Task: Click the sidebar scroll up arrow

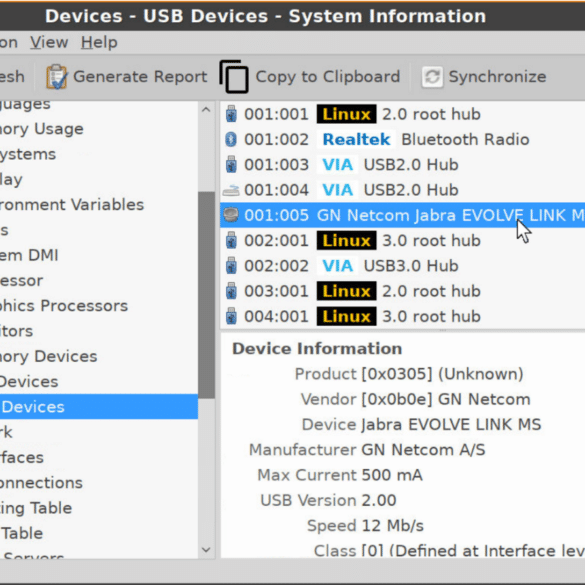Action: (206, 110)
